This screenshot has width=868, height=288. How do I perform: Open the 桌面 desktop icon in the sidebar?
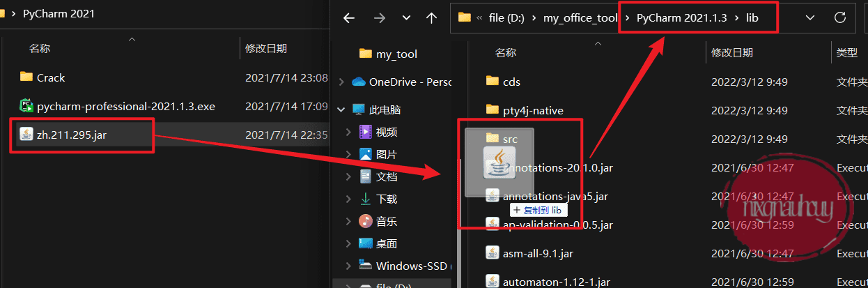coord(365,243)
